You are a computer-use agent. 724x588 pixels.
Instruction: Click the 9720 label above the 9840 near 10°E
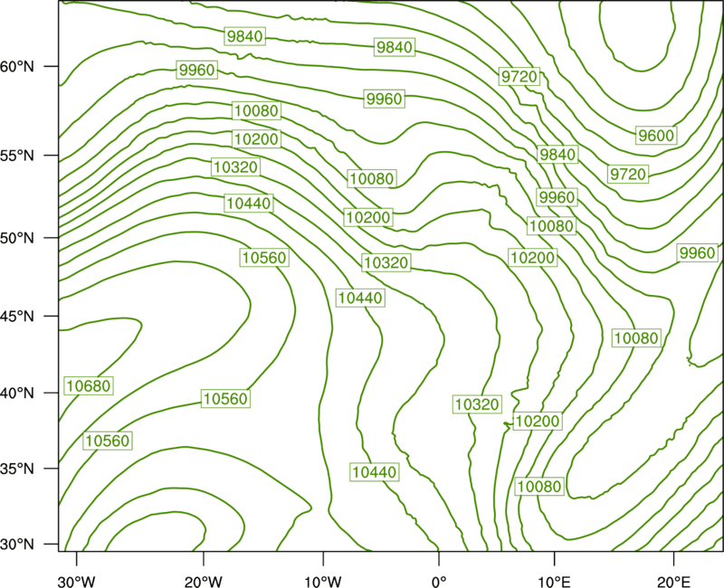click(x=519, y=76)
